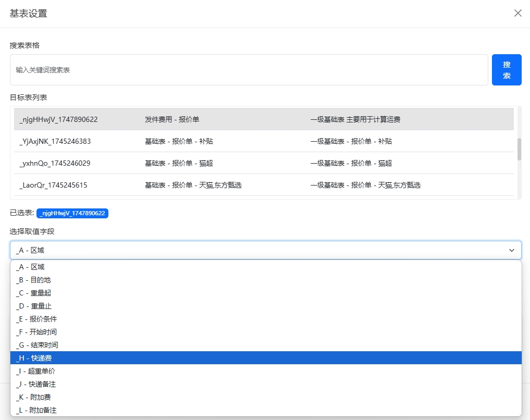Screen dimensions: 530x420
Task: Choose option _A - 区域 from list
Action: [x=30, y=267]
